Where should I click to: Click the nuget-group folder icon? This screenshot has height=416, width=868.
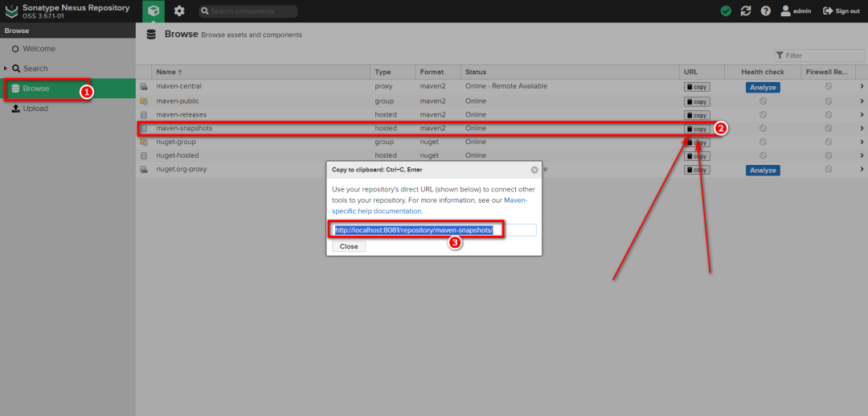tap(144, 142)
